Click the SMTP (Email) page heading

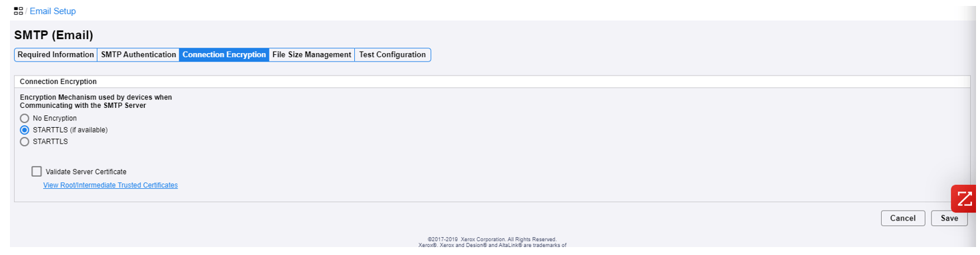click(x=54, y=35)
